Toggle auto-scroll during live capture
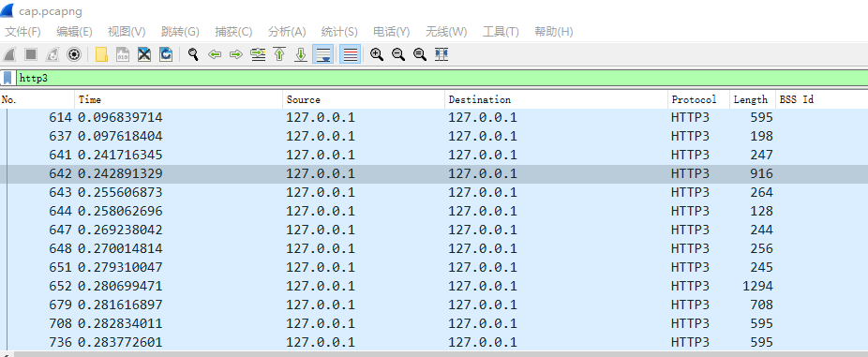The height and width of the screenshot is (357, 868). click(322, 54)
